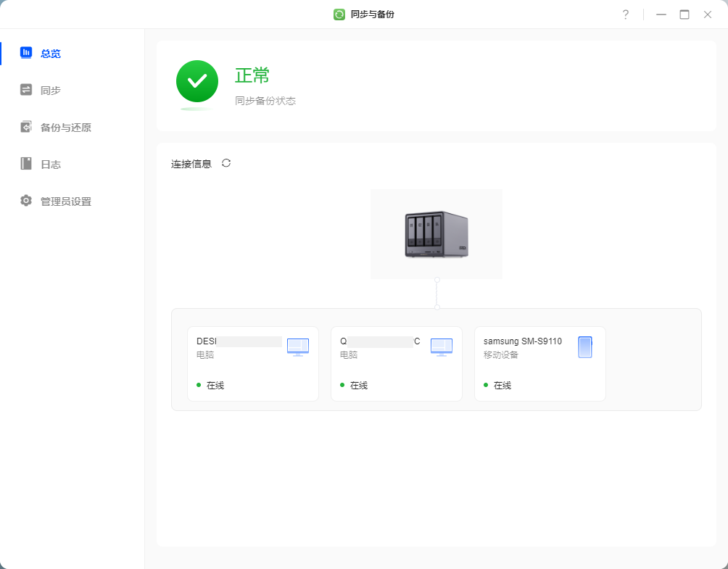728x569 pixels.
Task: Click the 同步与备份 app icon in title bar
Action: (x=339, y=14)
